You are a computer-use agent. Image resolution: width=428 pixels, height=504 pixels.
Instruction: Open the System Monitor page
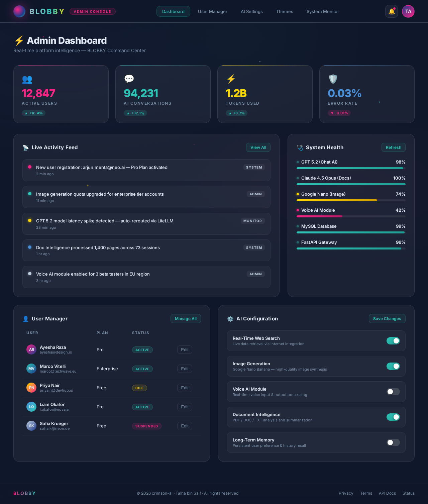click(322, 11)
